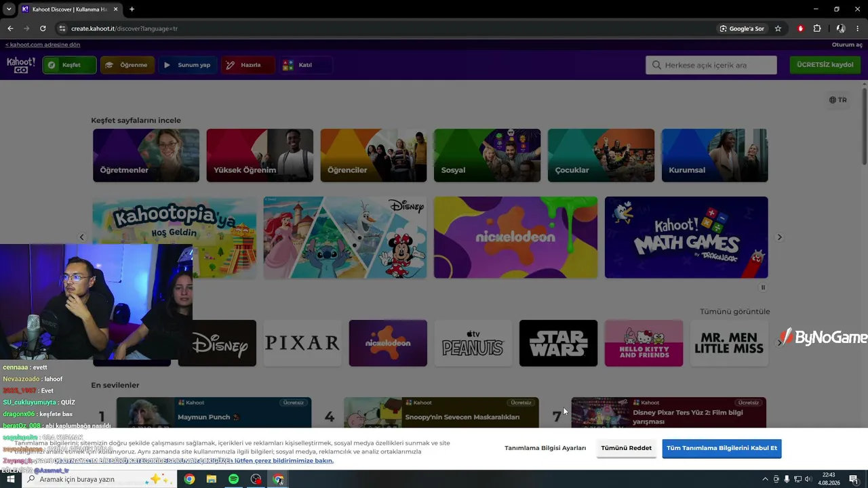
Task: Open the Keşfet tab
Action: [70, 65]
